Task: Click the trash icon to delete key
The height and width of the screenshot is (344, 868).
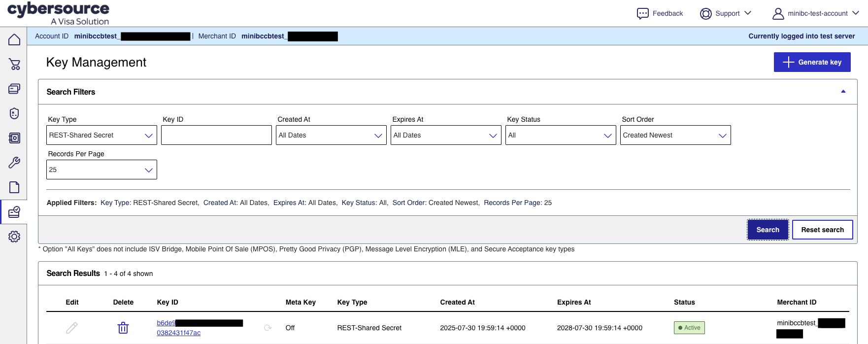Action: (x=123, y=328)
